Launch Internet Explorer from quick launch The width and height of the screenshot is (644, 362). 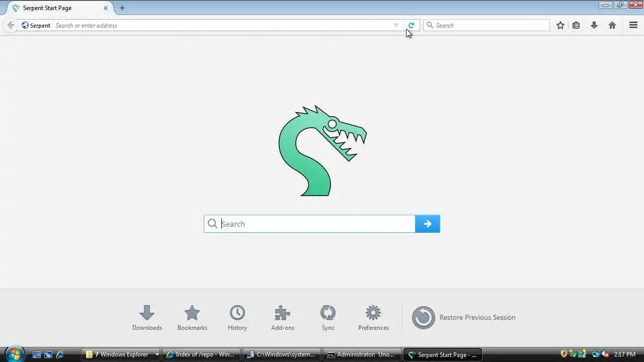[x=60, y=354]
